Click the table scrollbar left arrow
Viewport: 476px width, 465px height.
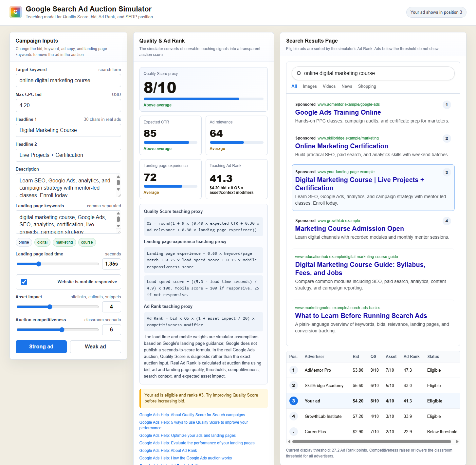pos(289,442)
